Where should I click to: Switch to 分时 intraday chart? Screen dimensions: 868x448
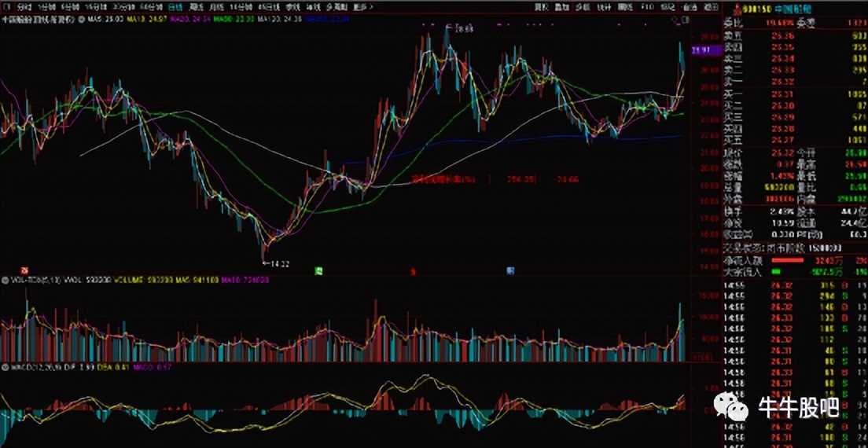click(x=24, y=8)
